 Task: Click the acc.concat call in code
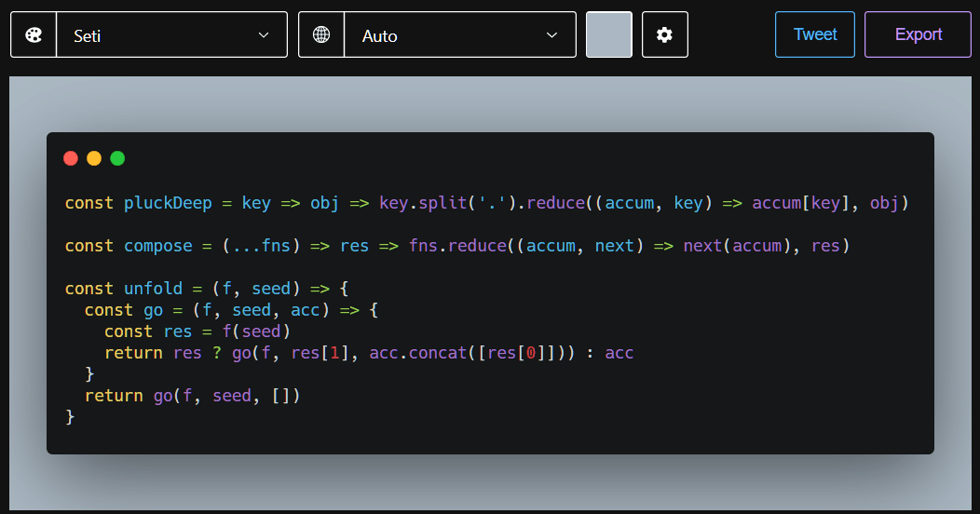pyautogui.click(x=417, y=353)
